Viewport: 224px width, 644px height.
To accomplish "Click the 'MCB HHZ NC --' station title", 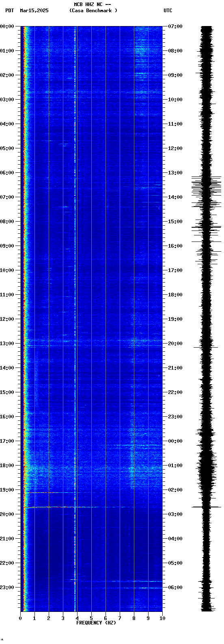I will 93,4.
